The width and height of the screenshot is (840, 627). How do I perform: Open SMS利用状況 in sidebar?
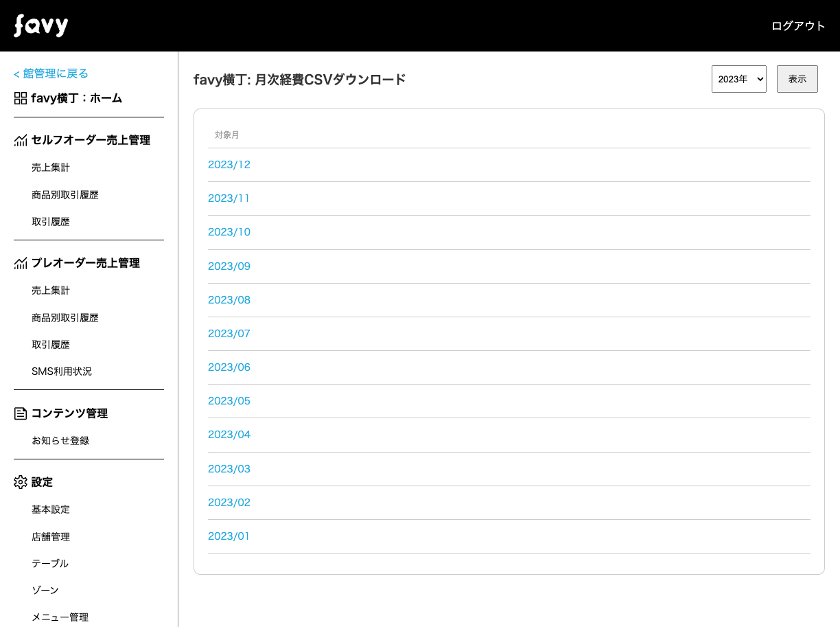(x=62, y=371)
